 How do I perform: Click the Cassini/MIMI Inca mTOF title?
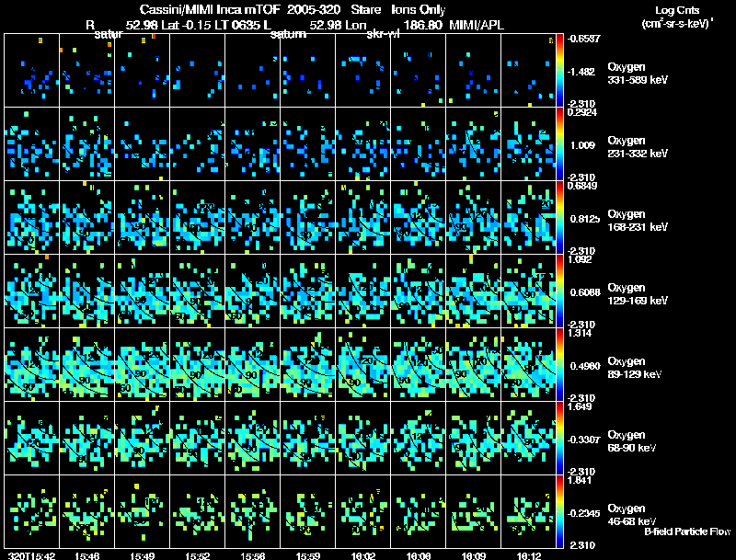210,10
